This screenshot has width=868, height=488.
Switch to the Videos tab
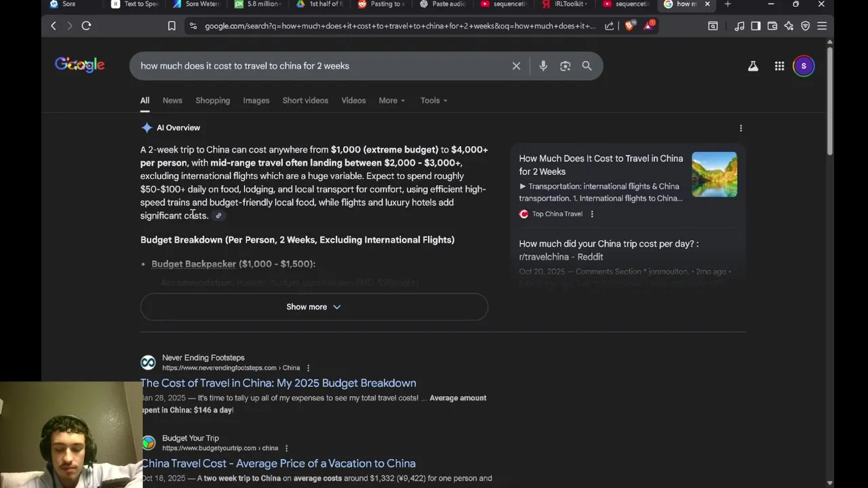(x=353, y=100)
